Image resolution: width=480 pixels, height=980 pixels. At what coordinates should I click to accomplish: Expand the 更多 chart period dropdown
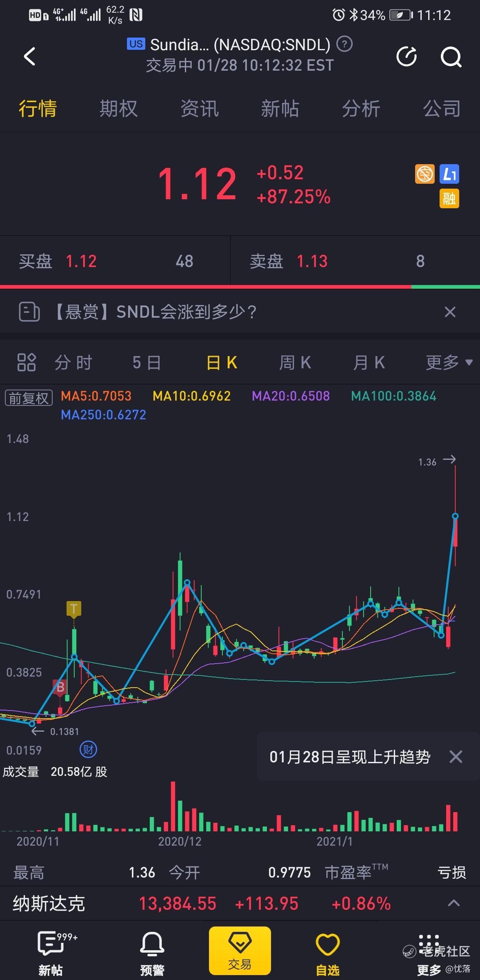[449, 362]
